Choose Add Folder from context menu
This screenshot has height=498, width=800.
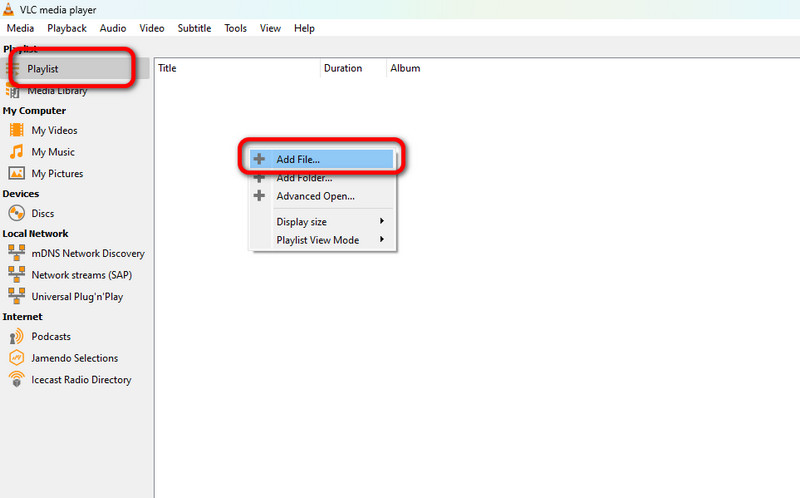tap(304, 178)
